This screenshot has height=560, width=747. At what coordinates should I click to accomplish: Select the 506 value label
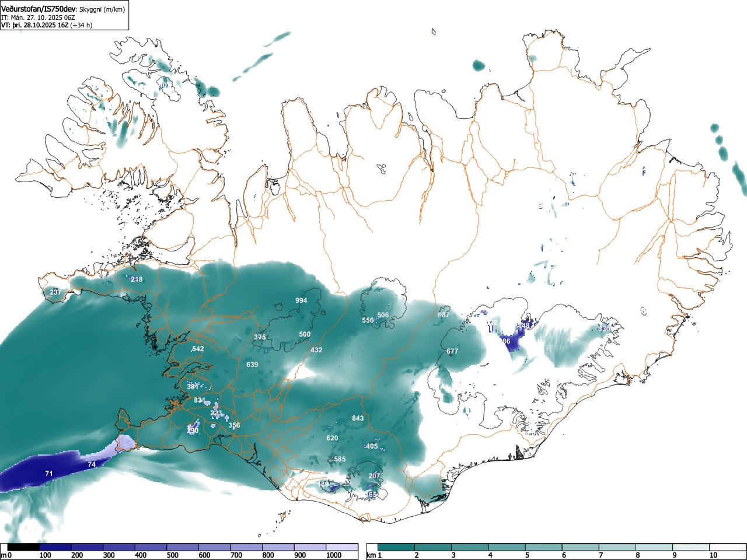[383, 315]
